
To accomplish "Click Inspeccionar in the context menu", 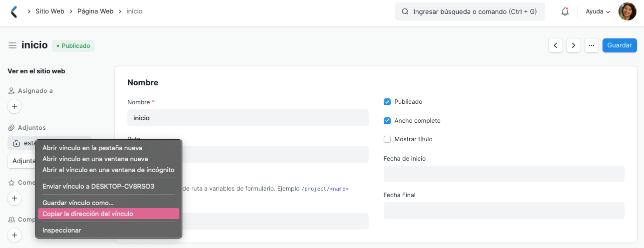I will pyautogui.click(x=108, y=230).
